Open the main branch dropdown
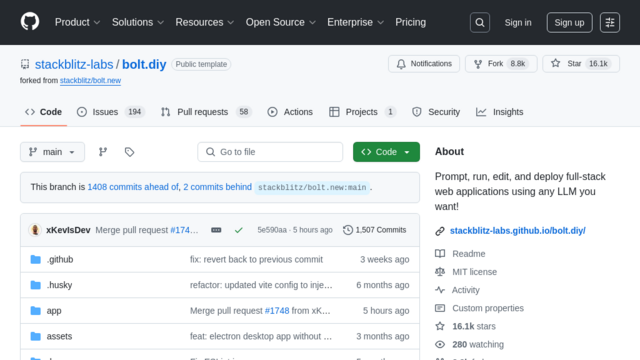 pos(52,152)
